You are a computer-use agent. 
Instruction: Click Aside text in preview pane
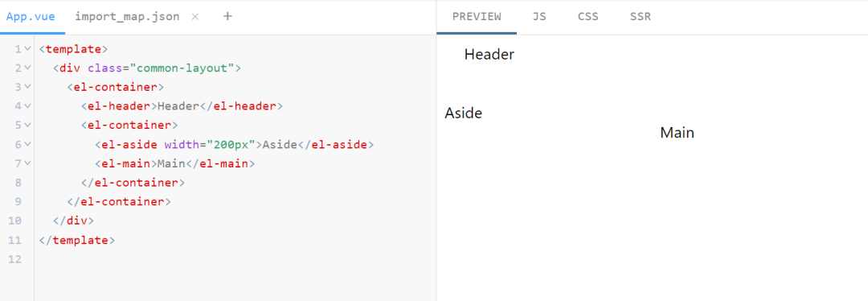tap(464, 113)
